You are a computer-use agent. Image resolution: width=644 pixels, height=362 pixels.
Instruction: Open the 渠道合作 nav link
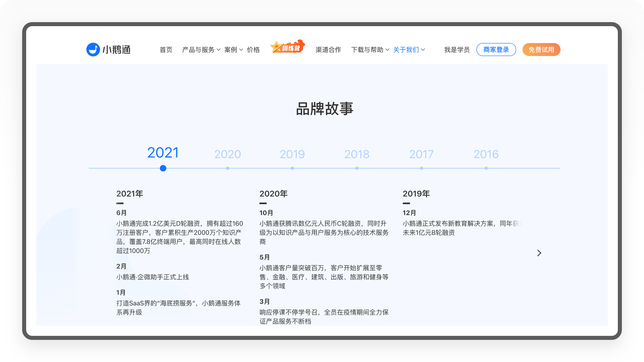pyautogui.click(x=328, y=50)
